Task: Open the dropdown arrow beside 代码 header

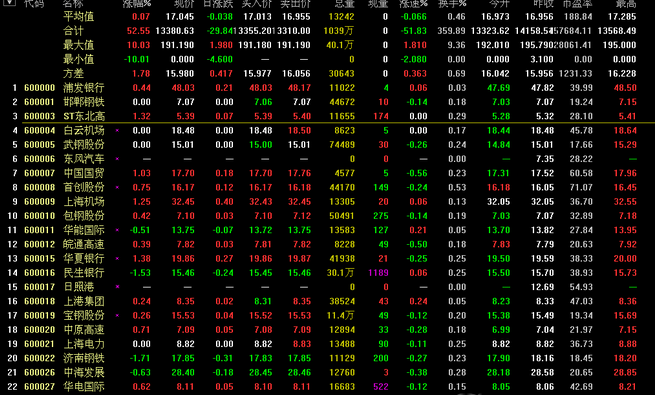Action: [x=9, y=3]
